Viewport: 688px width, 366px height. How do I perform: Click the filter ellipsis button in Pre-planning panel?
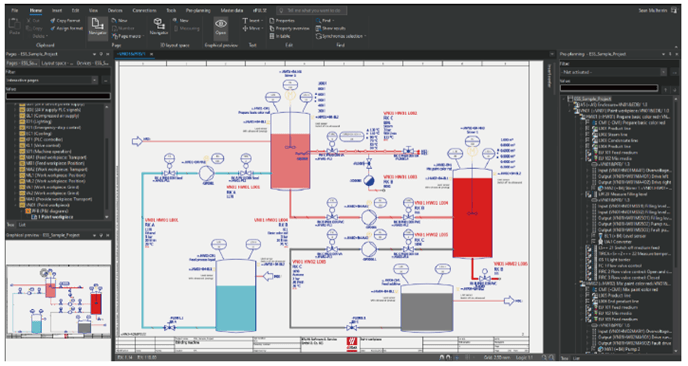[x=674, y=72]
